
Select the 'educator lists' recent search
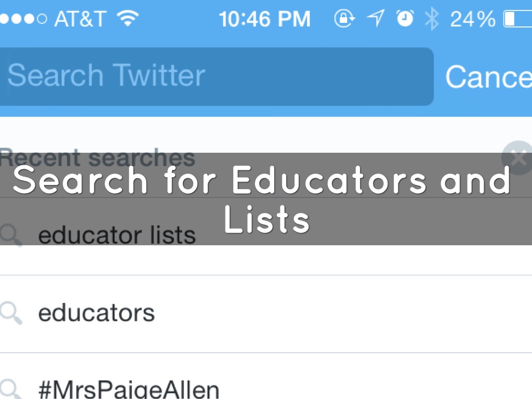(x=117, y=235)
